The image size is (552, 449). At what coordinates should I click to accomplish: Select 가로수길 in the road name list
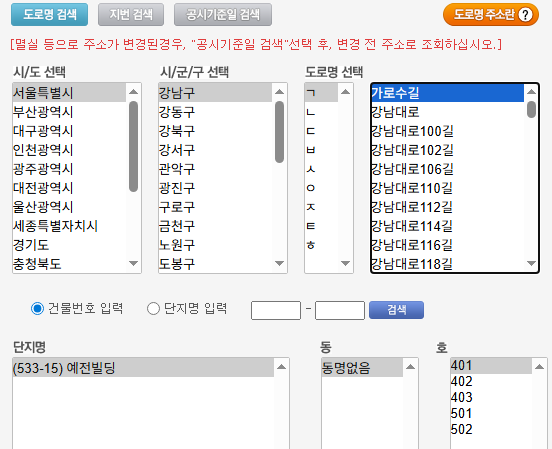[447, 93]
